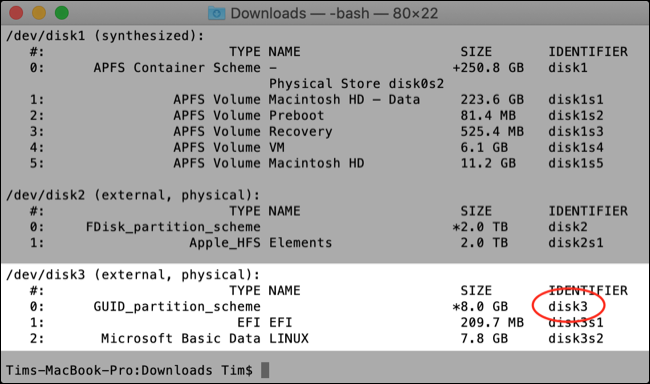650x384 pixels.
Task: Click the yellow minimize window button
Action: click(39, 13)
